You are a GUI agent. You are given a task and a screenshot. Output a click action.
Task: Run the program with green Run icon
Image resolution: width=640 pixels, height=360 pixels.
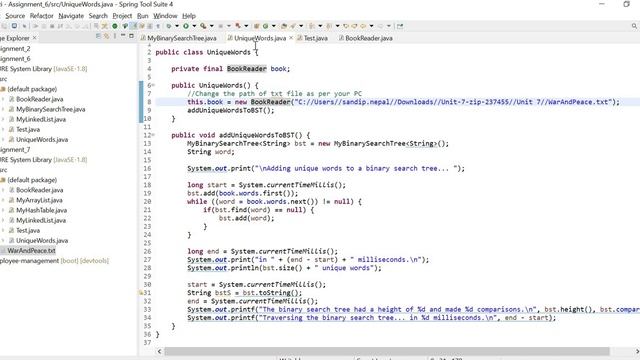click(186, 26)
